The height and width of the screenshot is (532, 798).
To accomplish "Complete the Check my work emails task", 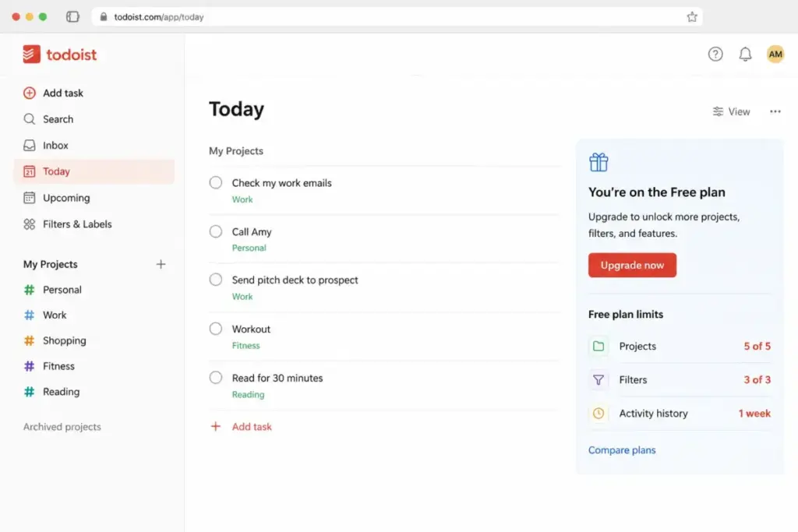I will click(216, 182).
